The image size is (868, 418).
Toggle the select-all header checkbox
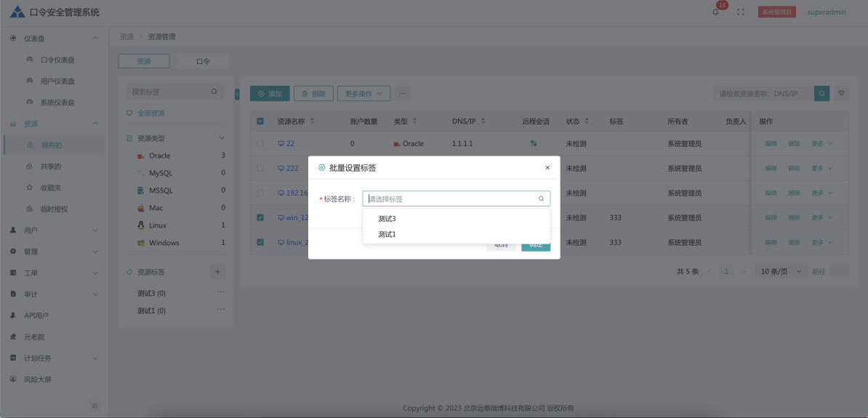point(260,121)
